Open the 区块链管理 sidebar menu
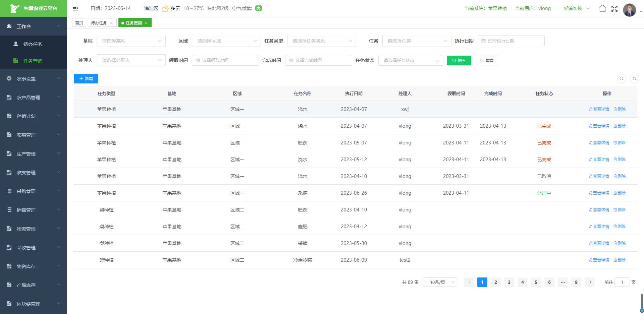Image resolution: width=644 pixels, height=314 pixels. (x=34, y=304)
